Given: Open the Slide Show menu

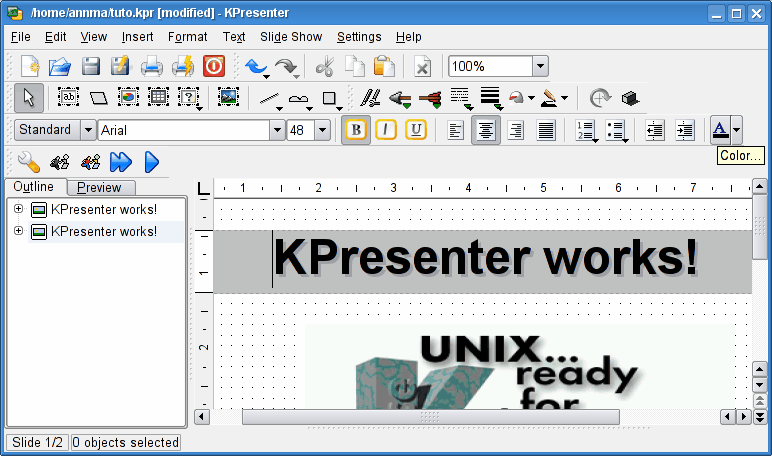Looking at the screenshot, I should click(291, 37).
